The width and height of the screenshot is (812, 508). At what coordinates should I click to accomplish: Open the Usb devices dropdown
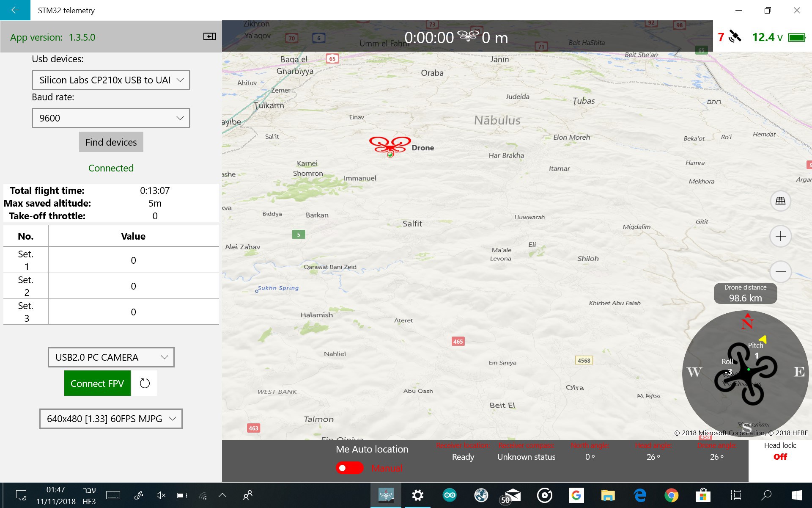(x=111, y=80)
